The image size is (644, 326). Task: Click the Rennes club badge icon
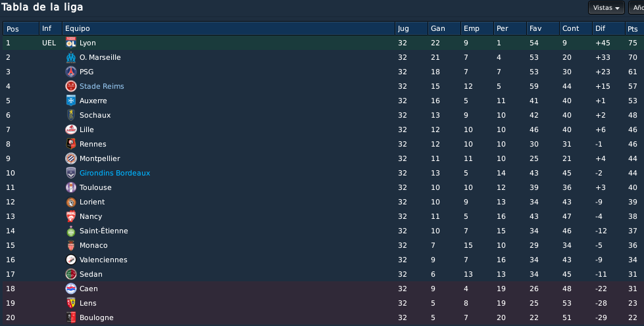click(x=71, y=144)
